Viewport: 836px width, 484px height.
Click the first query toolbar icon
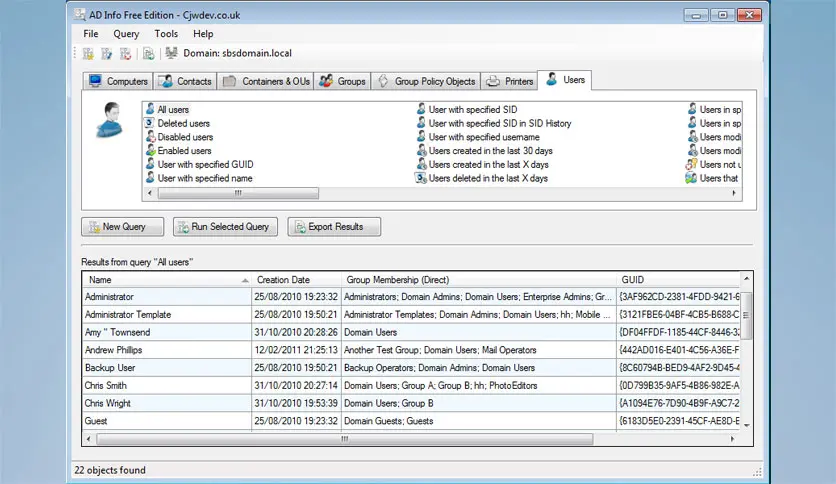click(89, 53)
